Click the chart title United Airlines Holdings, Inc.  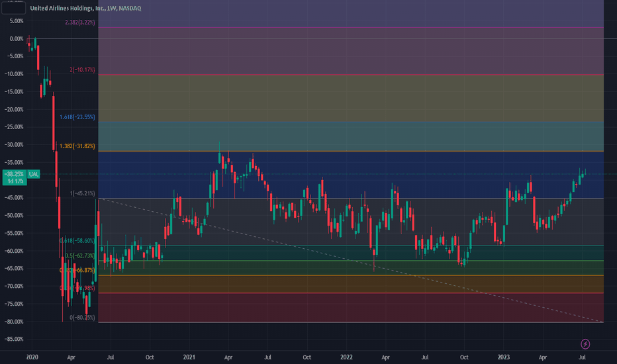pos(68,8)
